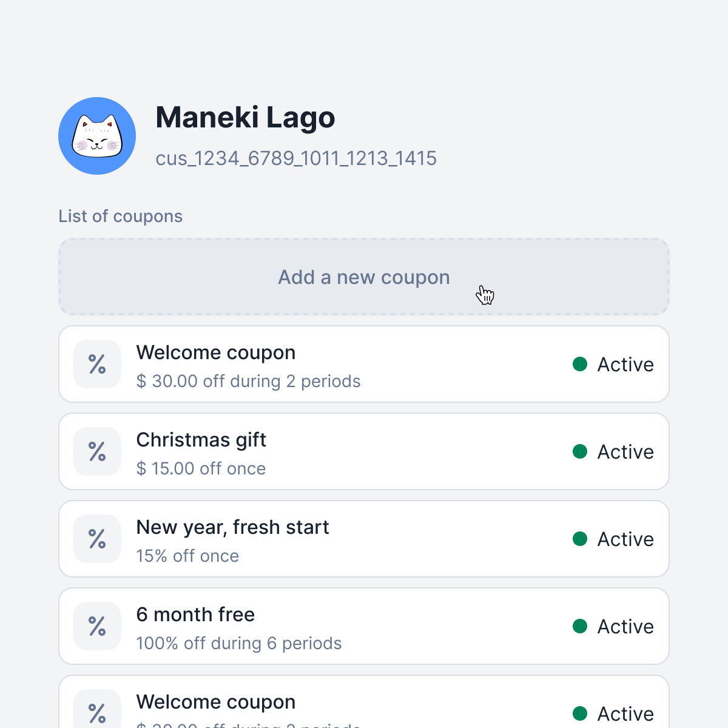Click the Maneki Lago customer name

pos(245,118)
